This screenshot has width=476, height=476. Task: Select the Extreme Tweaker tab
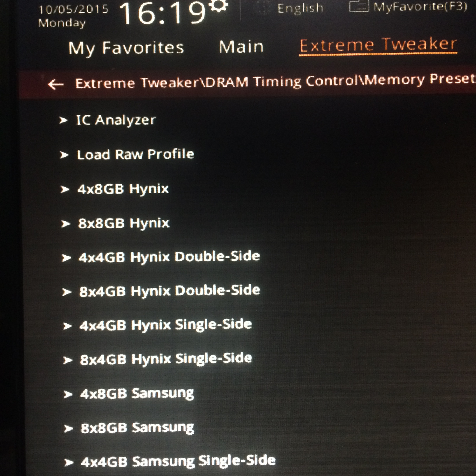pos(378,45)
